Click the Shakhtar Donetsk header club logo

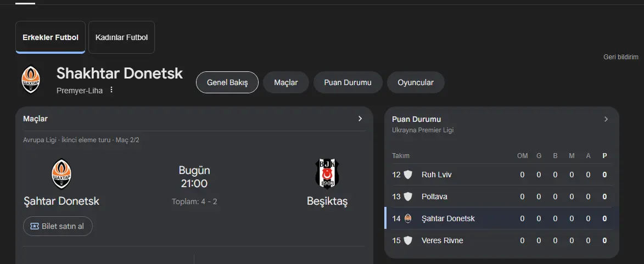pyautogui.click(x=31, y=80)
